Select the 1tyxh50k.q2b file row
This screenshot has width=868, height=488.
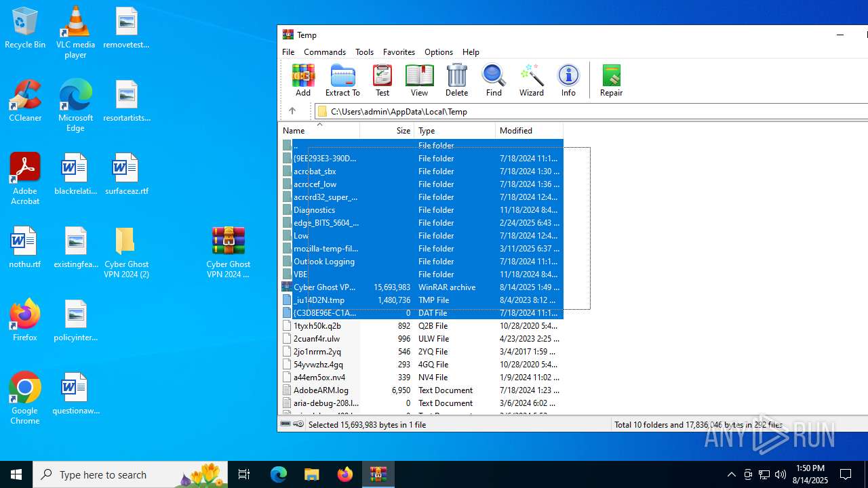pyautogui.click(x=421, y=326)
